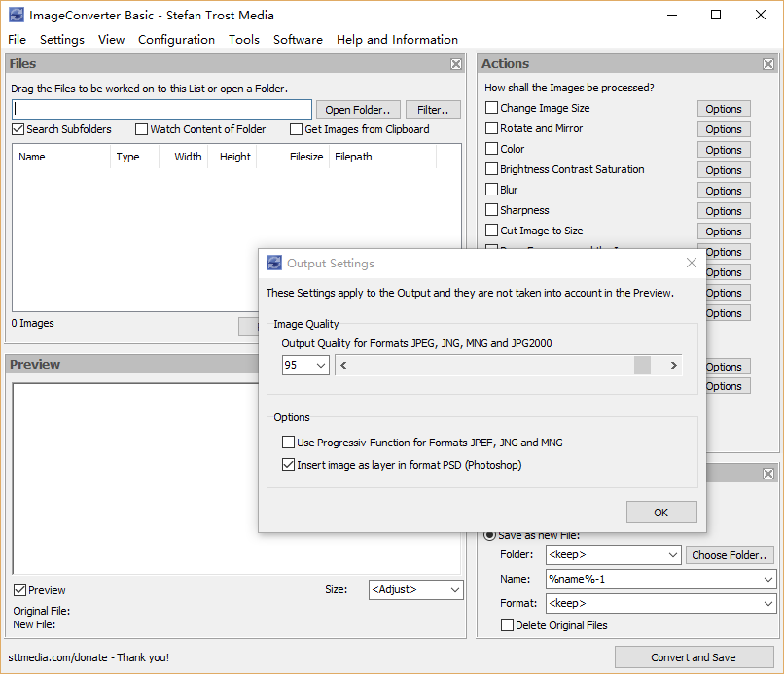This screenshot has height=674, width=784.
Task: Click the quality slider's left arrow
Action: point(344,365)
